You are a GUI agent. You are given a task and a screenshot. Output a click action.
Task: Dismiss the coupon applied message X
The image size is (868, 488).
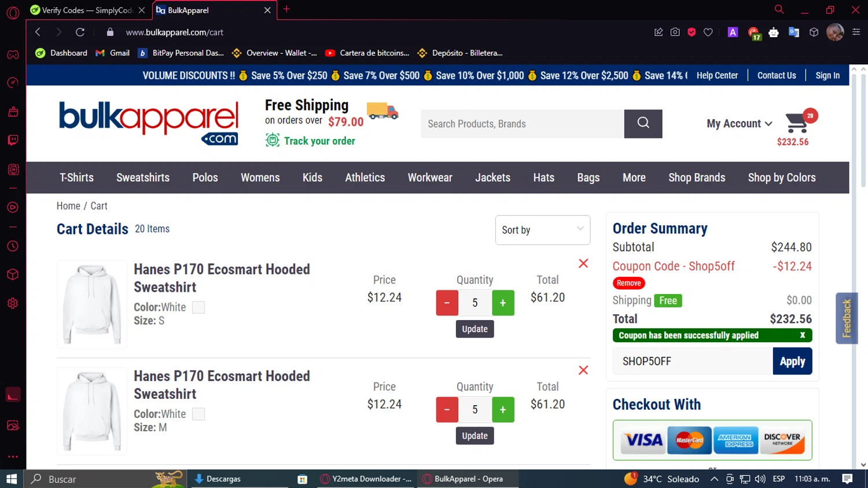[803, 335]
